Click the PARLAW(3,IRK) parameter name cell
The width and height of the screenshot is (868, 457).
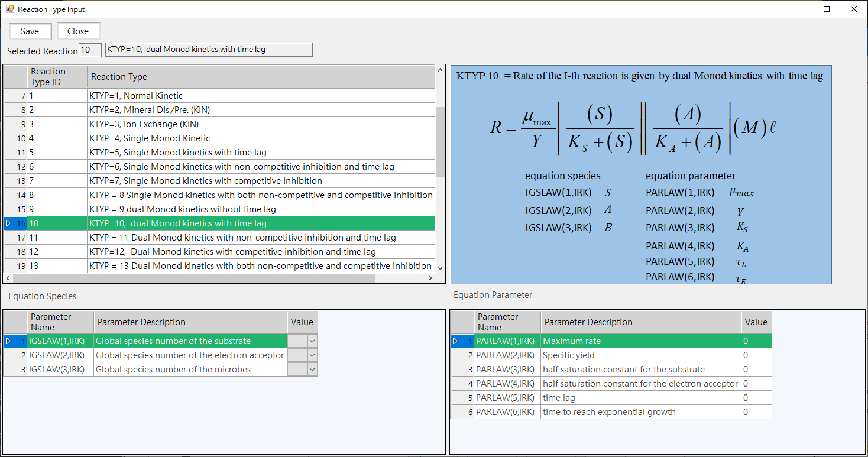(507, 370)
